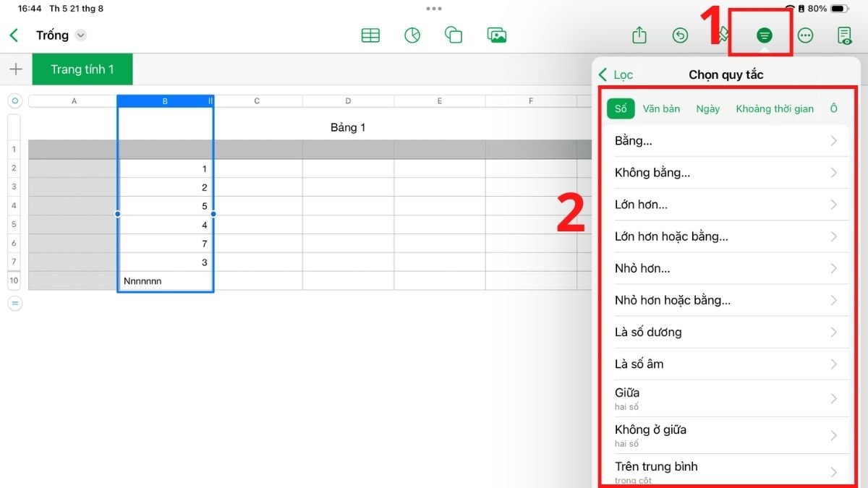Select the Bảng 1 table title
Viewport: 868px width, 488px height.
point(348,127)
